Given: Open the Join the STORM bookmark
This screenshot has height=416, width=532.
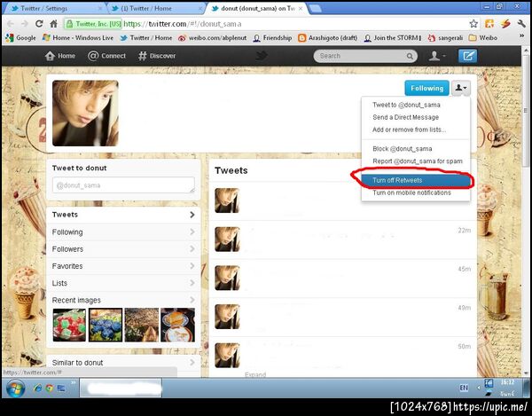Looking at the screenshot, I should [x=393, y=37].
